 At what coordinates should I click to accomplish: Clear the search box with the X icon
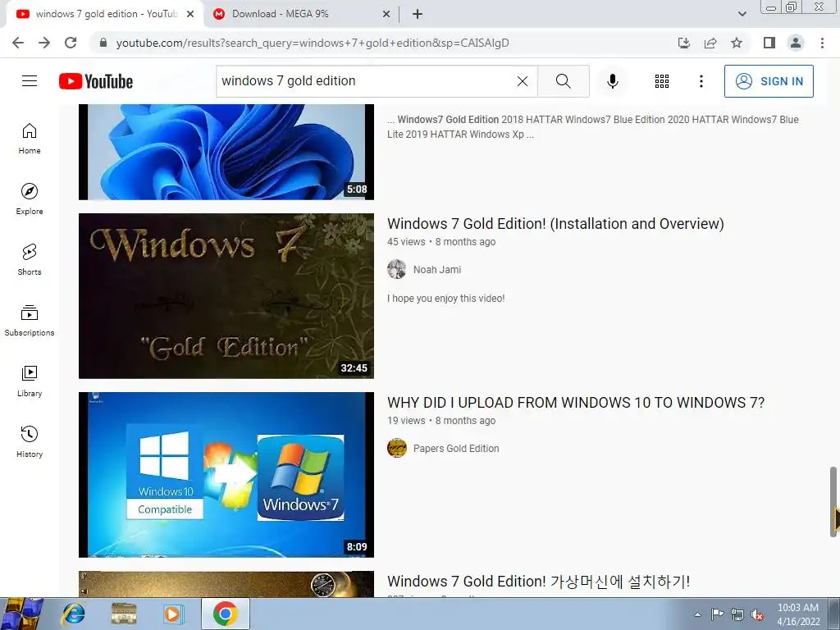tap(523, 81)
